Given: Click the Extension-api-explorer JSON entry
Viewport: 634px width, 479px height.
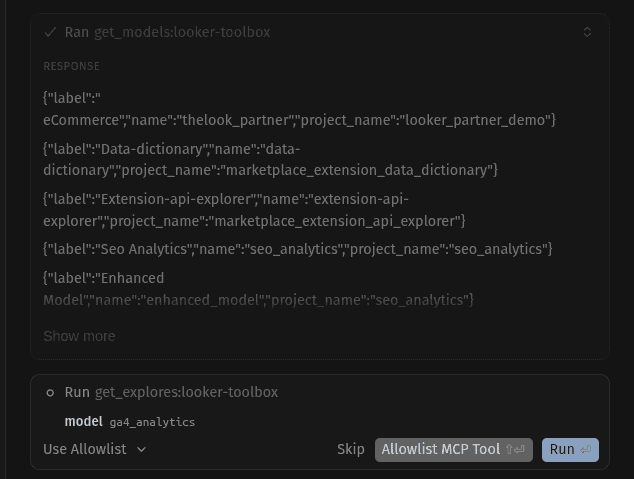Looking at the screenshot, I should point(254,210).
